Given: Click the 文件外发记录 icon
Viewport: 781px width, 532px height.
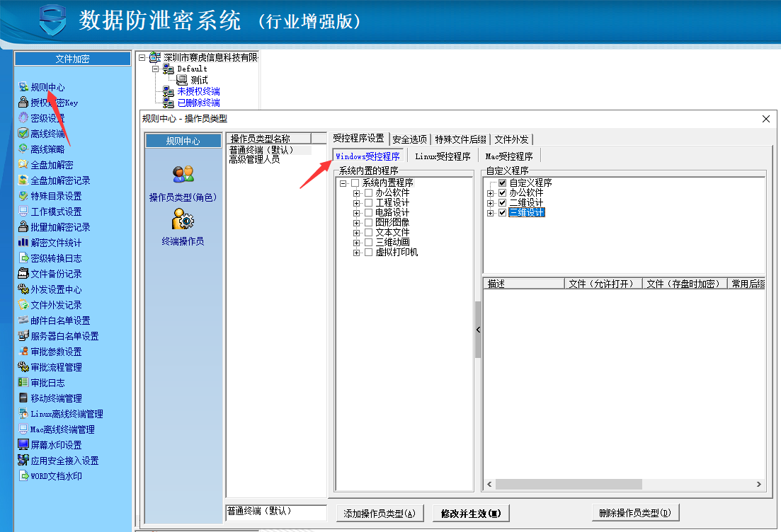Looking at the screenshot, I should pos(23,305).
